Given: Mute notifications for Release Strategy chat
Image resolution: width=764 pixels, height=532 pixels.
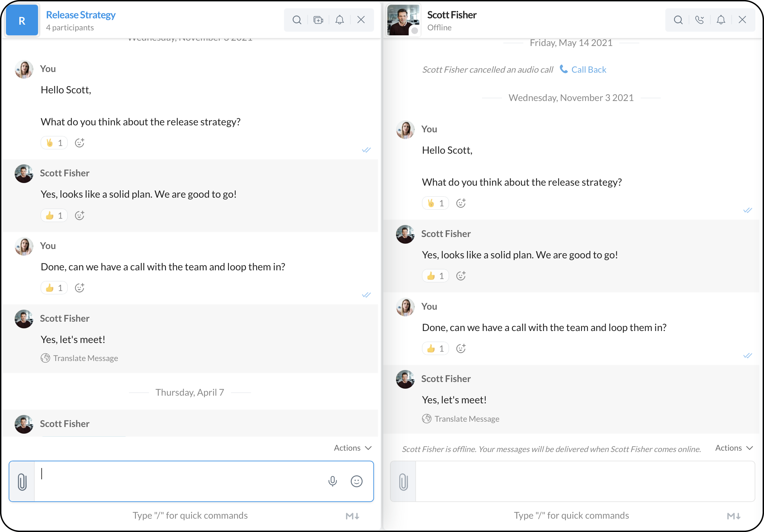Looking at the screenshot, I should coord(339,20).
